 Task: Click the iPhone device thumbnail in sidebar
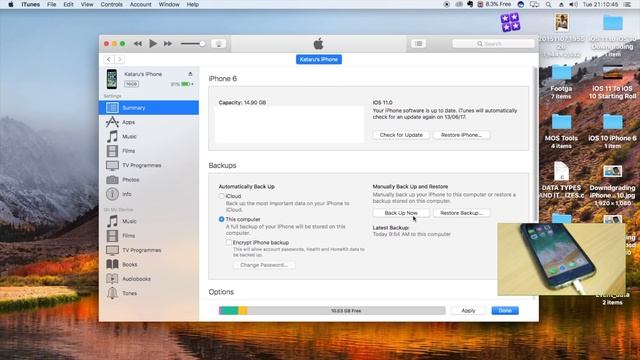112,79
